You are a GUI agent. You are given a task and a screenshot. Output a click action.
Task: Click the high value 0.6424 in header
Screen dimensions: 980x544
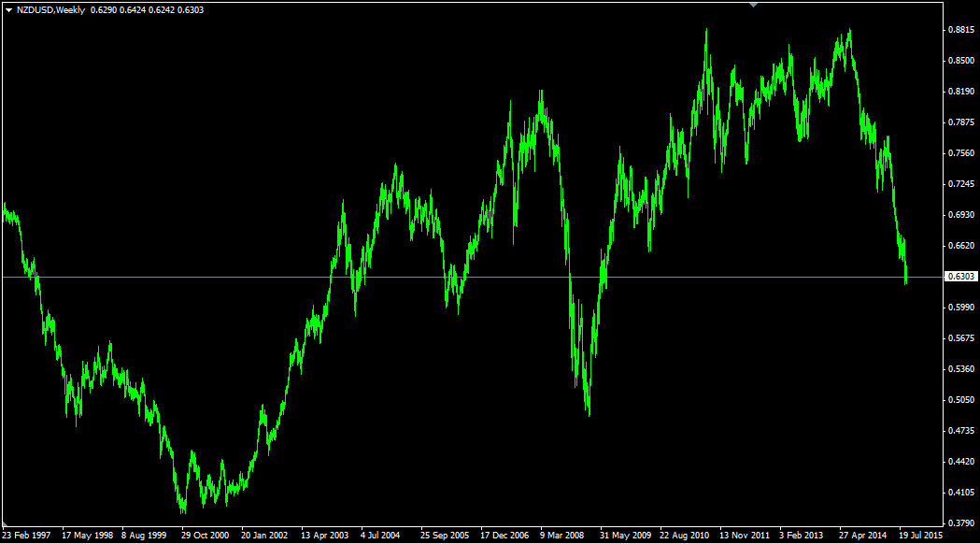click(x=133, y=10)
